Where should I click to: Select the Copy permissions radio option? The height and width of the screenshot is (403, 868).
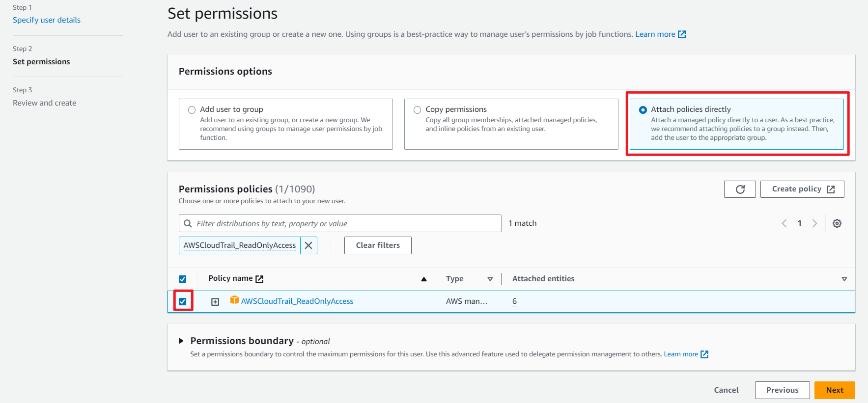[x=418, y=110]
